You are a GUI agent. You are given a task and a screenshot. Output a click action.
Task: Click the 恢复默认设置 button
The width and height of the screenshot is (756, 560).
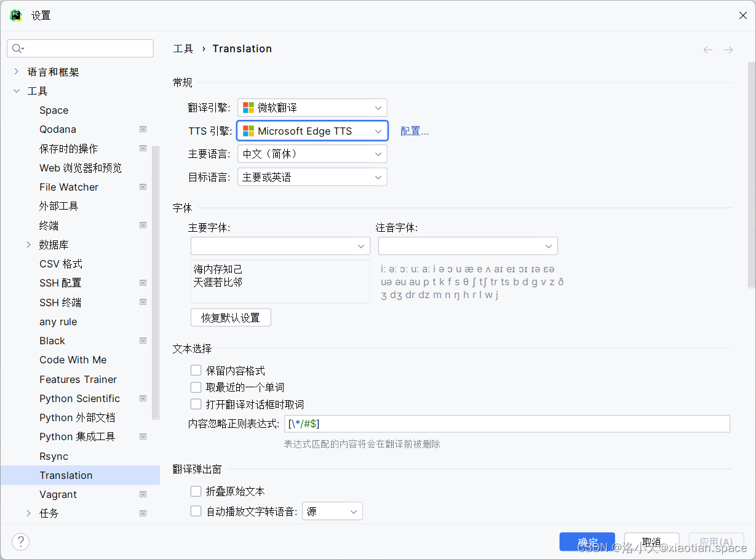point(231,318)
